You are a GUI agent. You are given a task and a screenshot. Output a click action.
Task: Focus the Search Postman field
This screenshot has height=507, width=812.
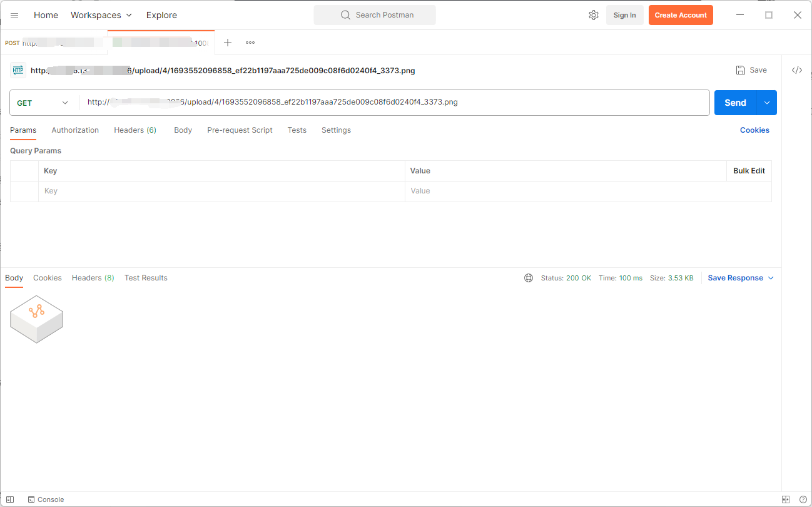coord(375,15)
